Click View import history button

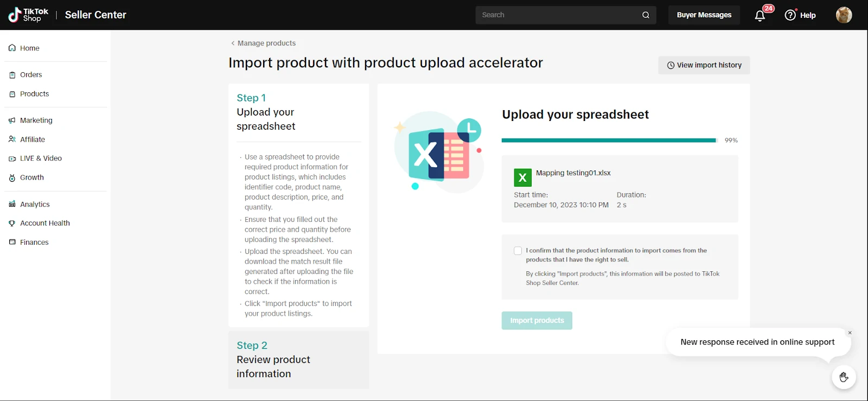(x=704, y=65)
